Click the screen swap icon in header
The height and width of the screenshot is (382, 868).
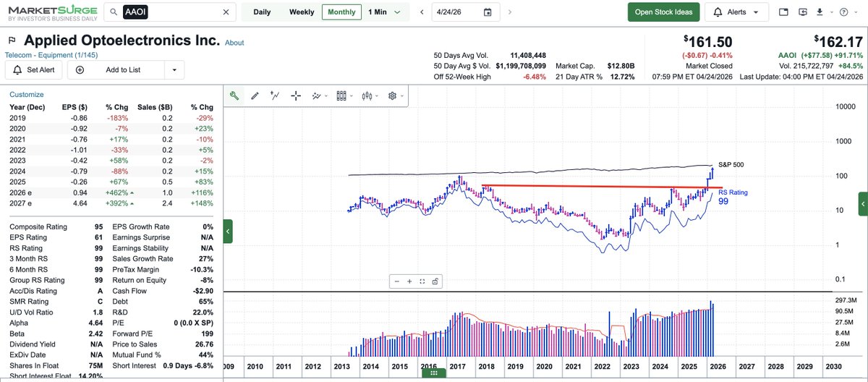pos(802,12)
